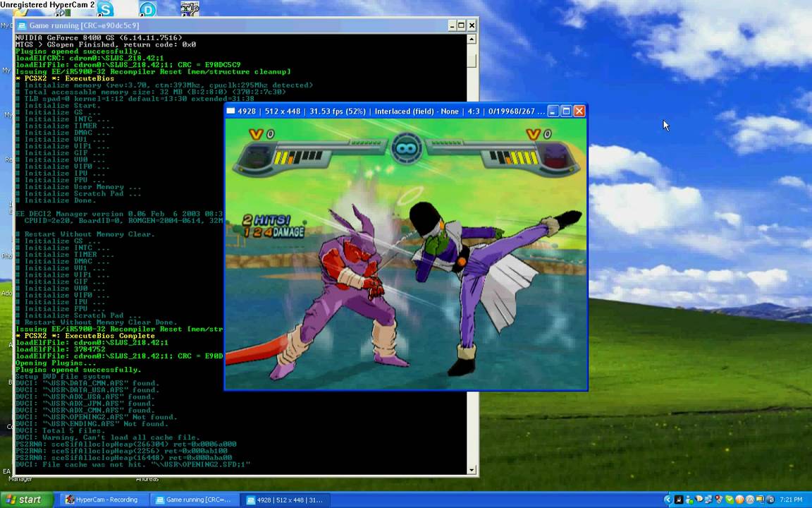Click the '* PCSX2 *: ExecuteBios Complete' line

tap(85, 336)
